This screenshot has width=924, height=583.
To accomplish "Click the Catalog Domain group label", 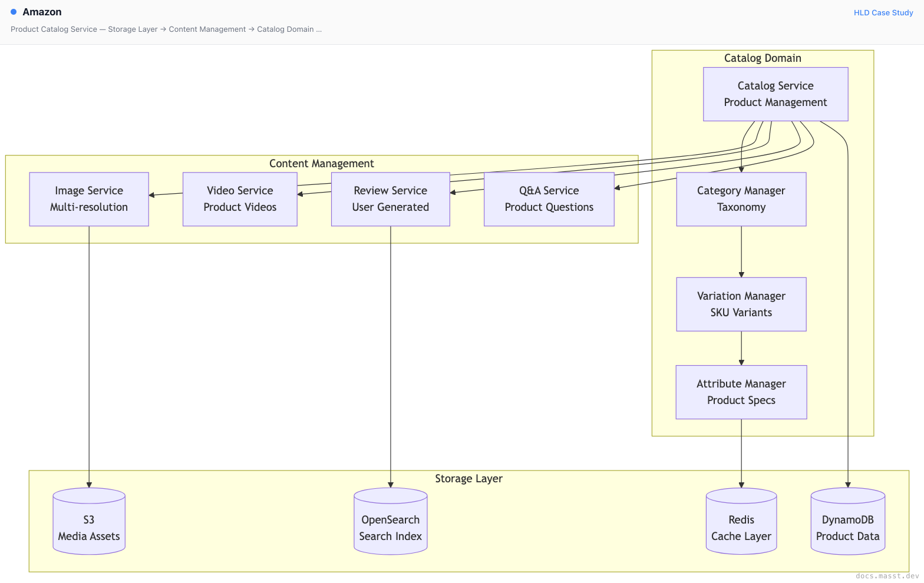I will tap(763, 58).
